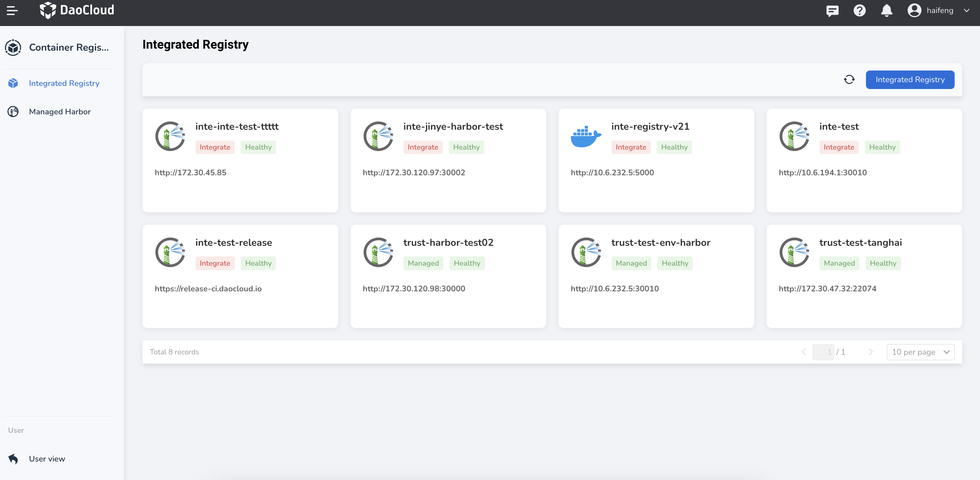Refresh the registry list
This screenshot has height=480, width=980.
click(849, 79)
